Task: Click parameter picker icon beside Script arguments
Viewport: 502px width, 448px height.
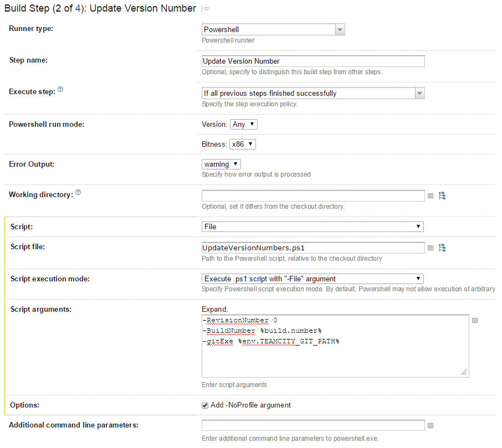Action: 475,321
